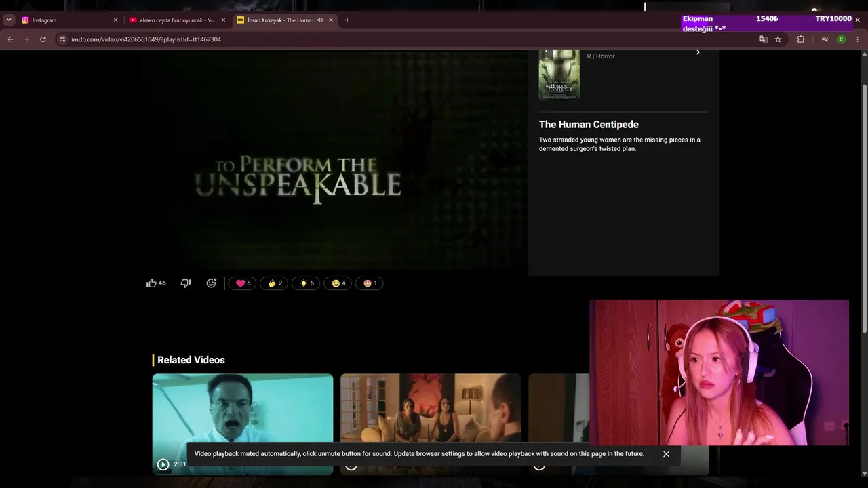Screen dimensions: 868x488
Task: Switch to the Instagram tab
Action: pos(68,20)
